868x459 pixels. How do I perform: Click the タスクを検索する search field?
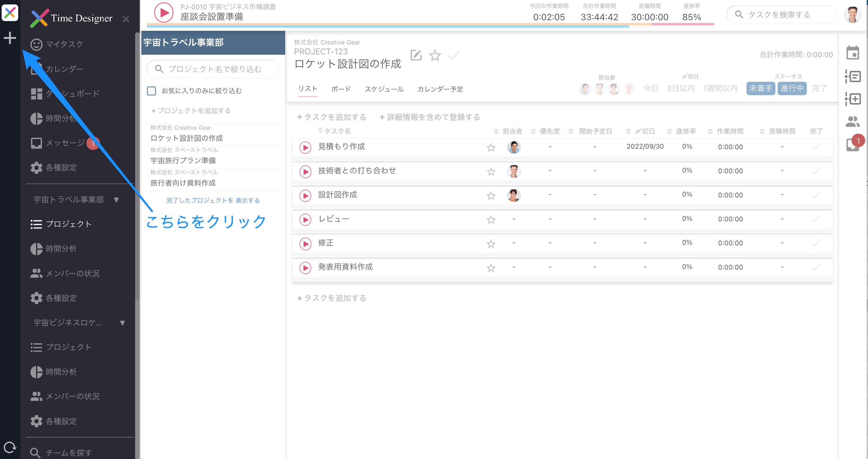[x=782, y=15]
